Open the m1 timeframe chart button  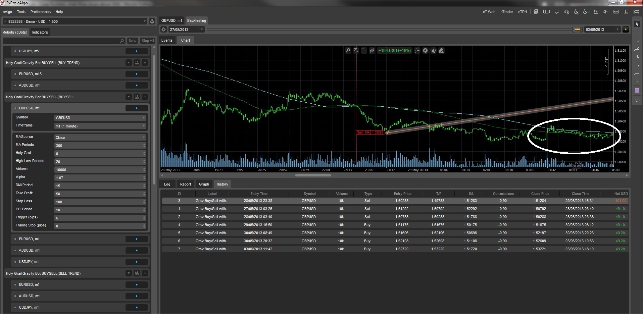[x=364, y=51]
